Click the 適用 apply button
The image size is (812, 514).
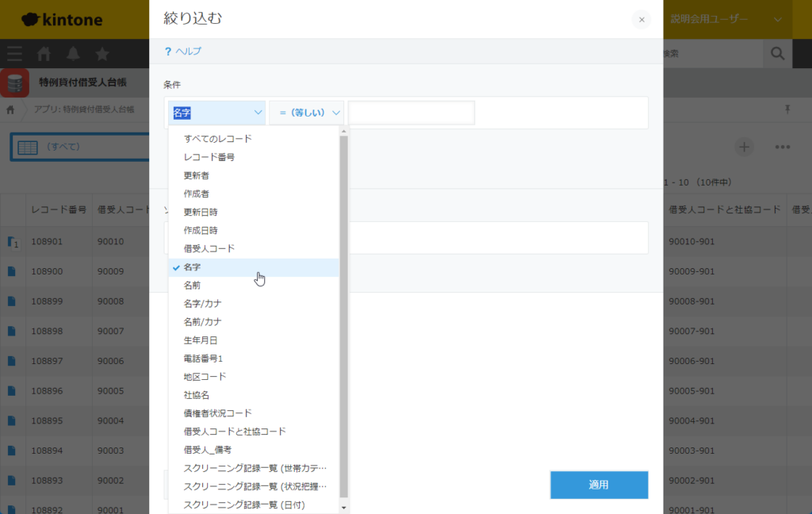tap(599, 485)
